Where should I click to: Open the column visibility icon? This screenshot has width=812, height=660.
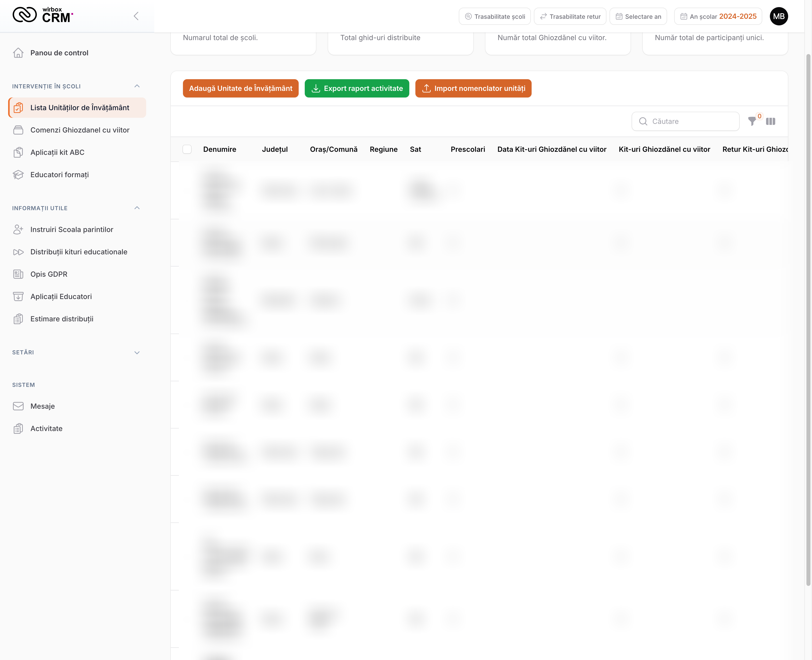click(x=771, y=121)
